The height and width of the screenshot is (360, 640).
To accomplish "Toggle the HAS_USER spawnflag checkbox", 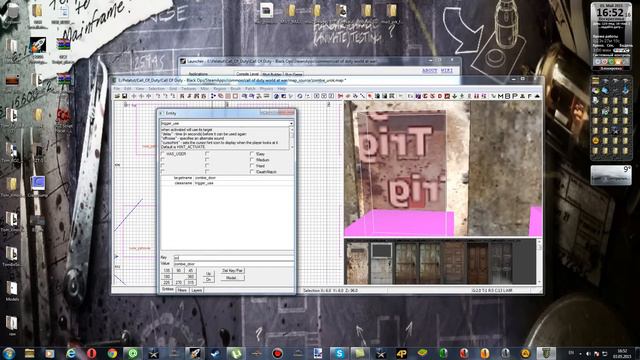I will click(x=163, y=154).
